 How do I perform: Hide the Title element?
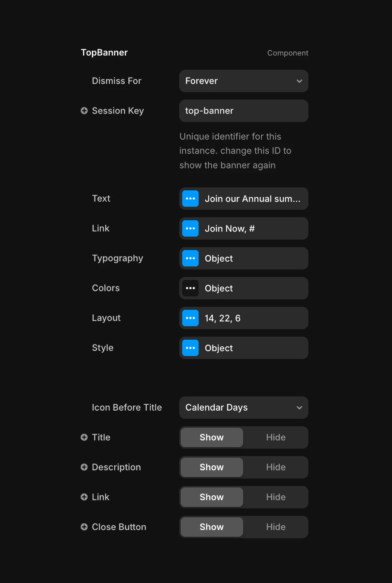click(276, 437)
